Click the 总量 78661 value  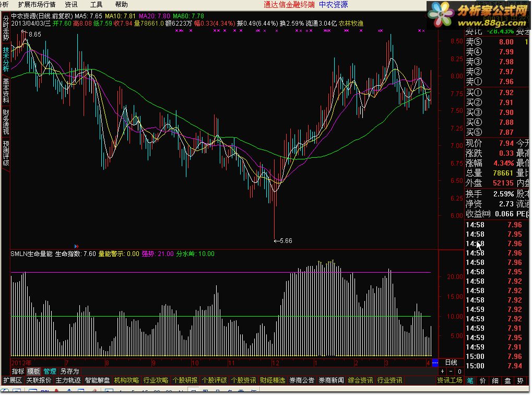coord(503,173)
